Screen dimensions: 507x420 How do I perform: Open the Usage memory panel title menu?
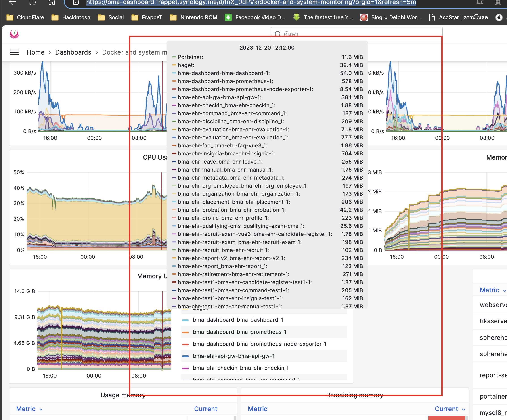click(123, 395)
